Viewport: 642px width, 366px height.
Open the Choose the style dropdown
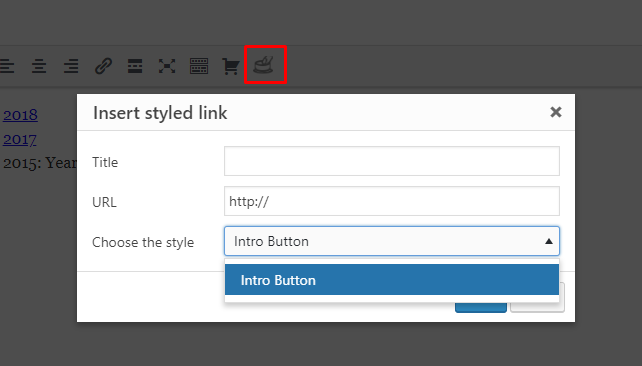tap(392, 241)
